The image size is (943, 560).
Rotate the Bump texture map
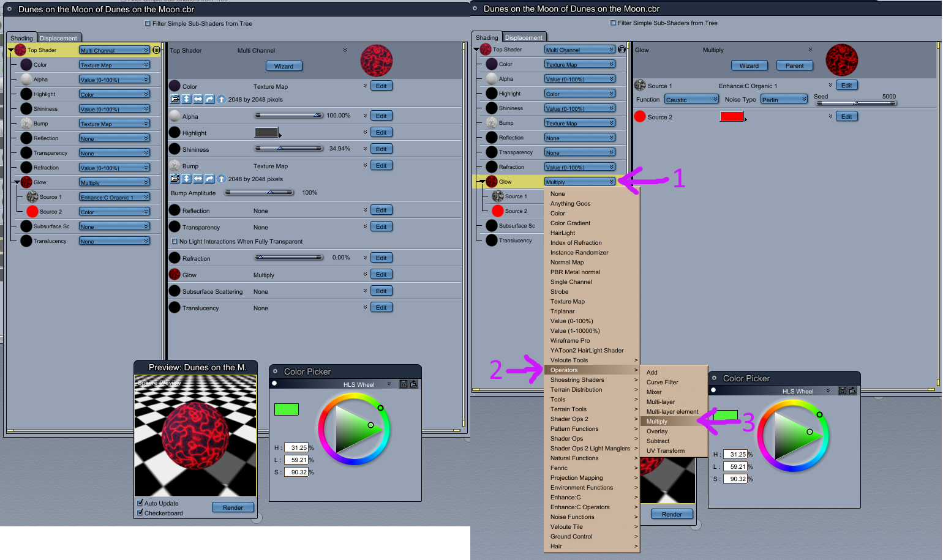[210, 179]
